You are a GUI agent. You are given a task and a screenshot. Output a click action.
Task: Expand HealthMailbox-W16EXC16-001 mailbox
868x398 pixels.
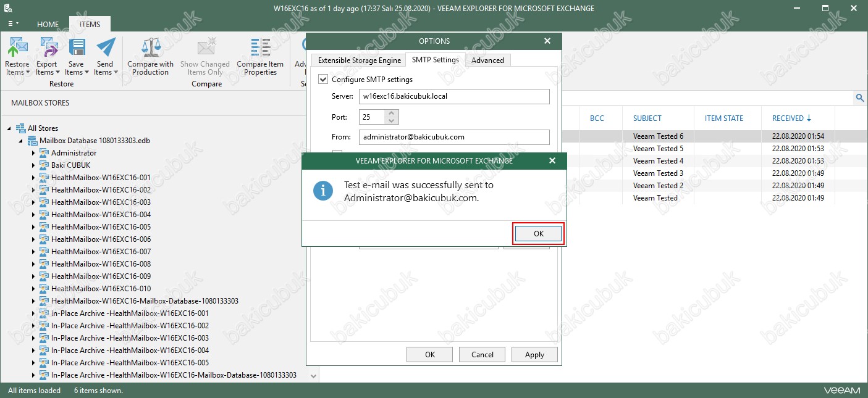(33, 178)
